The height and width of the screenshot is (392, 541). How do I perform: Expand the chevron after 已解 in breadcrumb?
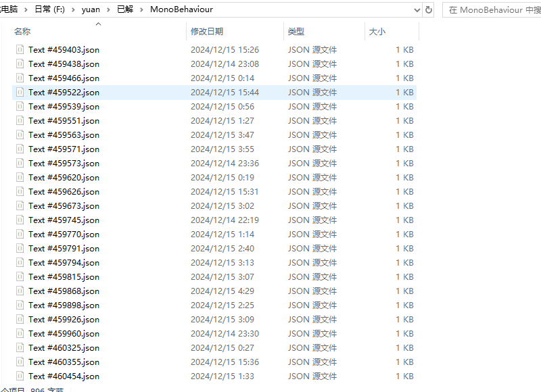(x=141, y=10)
